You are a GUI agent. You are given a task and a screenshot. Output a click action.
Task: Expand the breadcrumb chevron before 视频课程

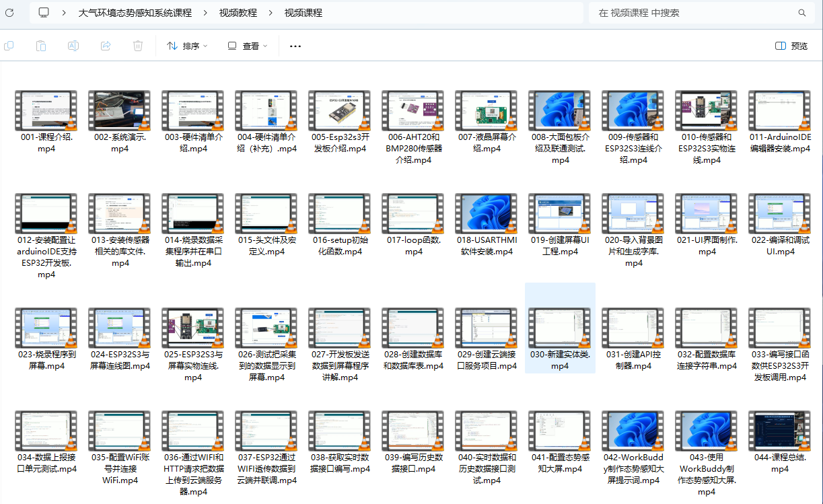tap(271, 13)
